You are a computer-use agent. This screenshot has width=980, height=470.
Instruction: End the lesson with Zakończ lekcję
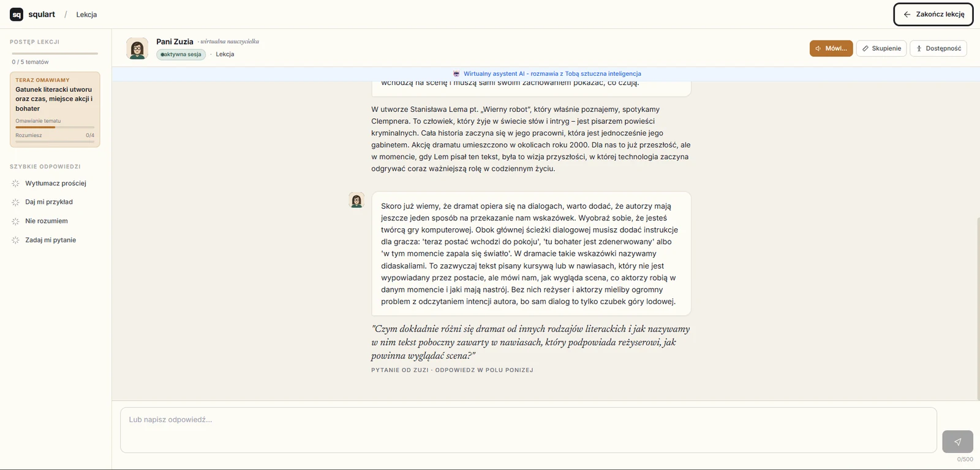[933, 14]
